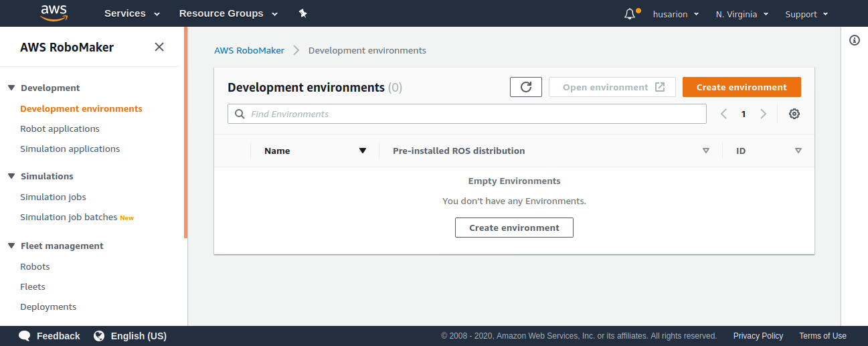The width and height of the screenshot is (868, 346).
Task: Open the Privacy Policy link
Action: (758, 336)
